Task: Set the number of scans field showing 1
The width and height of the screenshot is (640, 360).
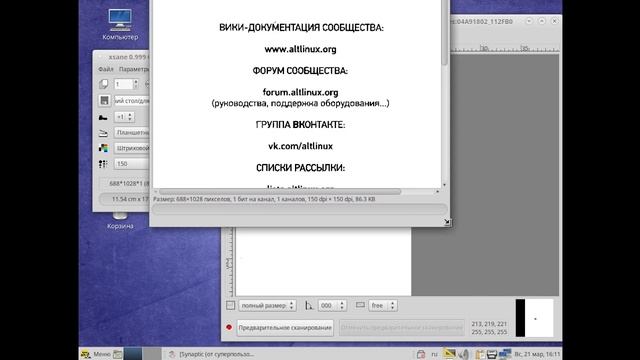Action: click(x=126, y=84)
